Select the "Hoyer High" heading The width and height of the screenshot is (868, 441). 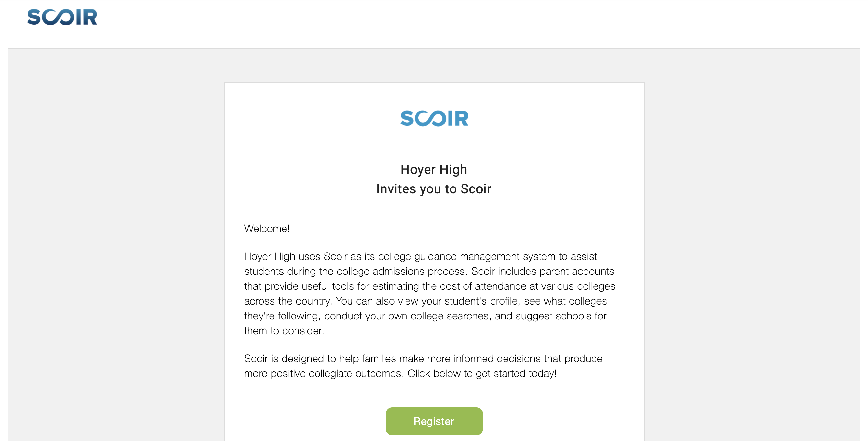[x=434, y=169]
